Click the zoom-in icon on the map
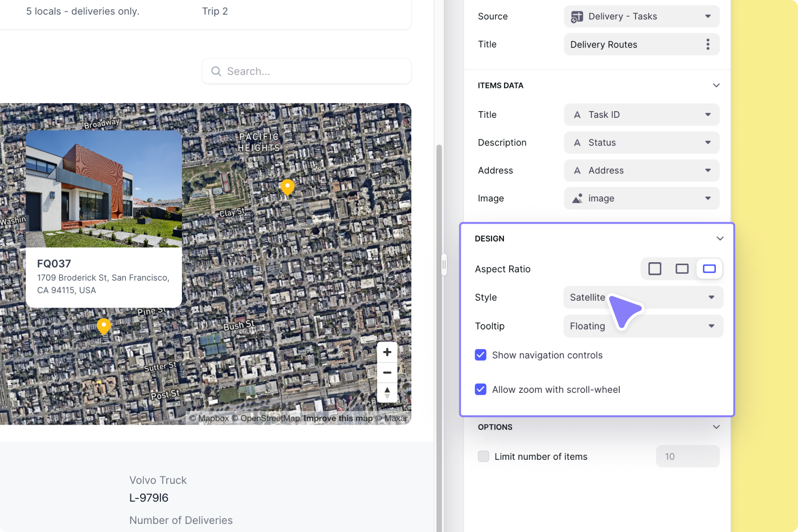 [x=387, y=351]
